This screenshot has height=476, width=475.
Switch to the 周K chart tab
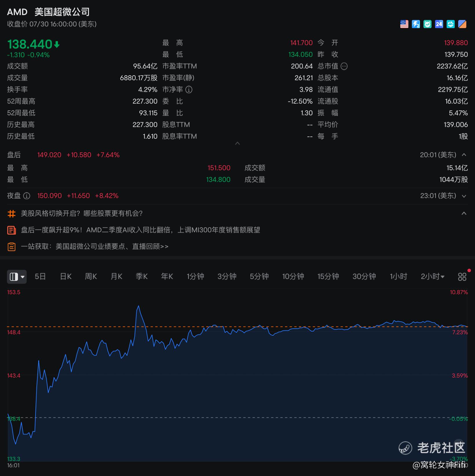coord(91,277)
